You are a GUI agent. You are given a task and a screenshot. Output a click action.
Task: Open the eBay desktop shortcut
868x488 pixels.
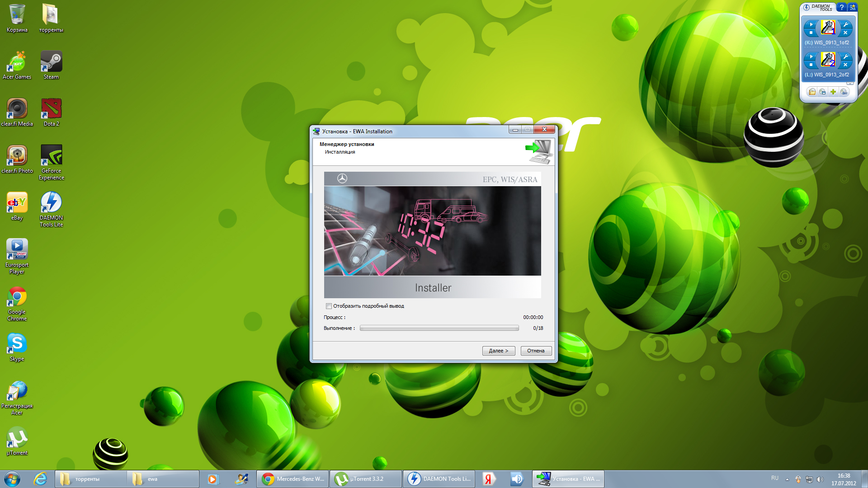point(17,206)
